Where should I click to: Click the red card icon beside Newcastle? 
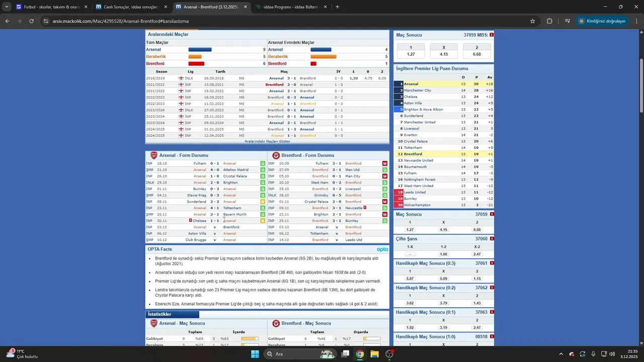pyautogui.click(x=365, y=208)
